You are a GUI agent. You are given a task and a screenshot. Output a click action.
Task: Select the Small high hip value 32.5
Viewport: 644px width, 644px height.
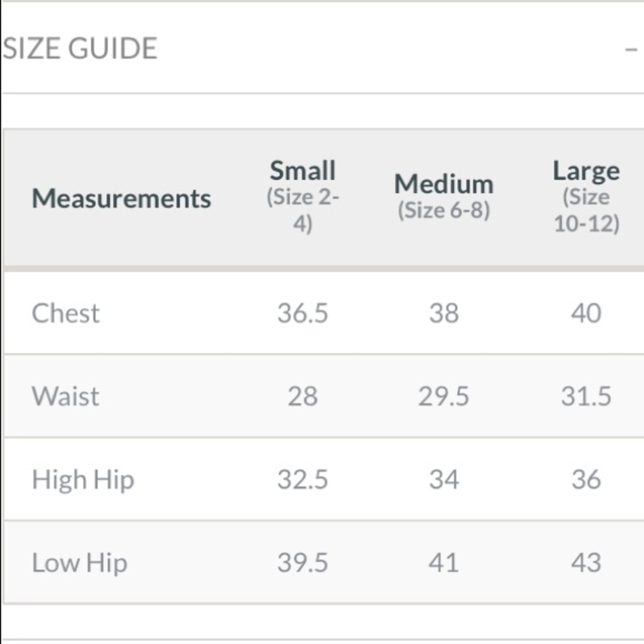click(303, 480)
